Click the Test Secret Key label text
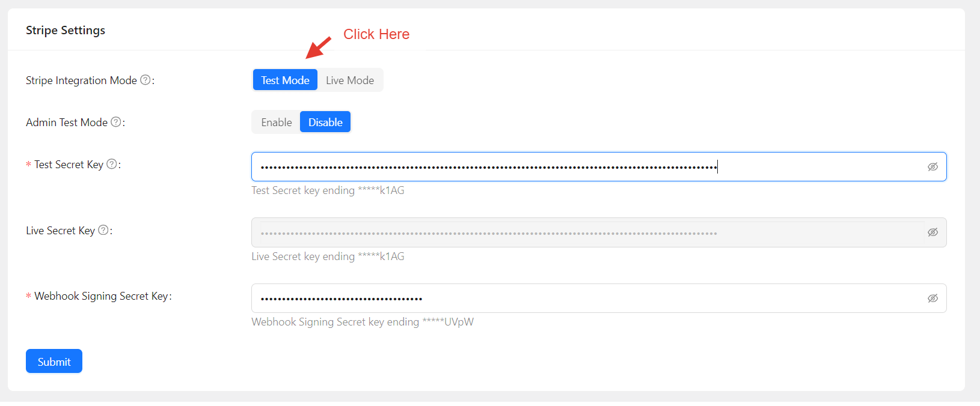The height and width of the screenshot is (406, 980). 69,165
